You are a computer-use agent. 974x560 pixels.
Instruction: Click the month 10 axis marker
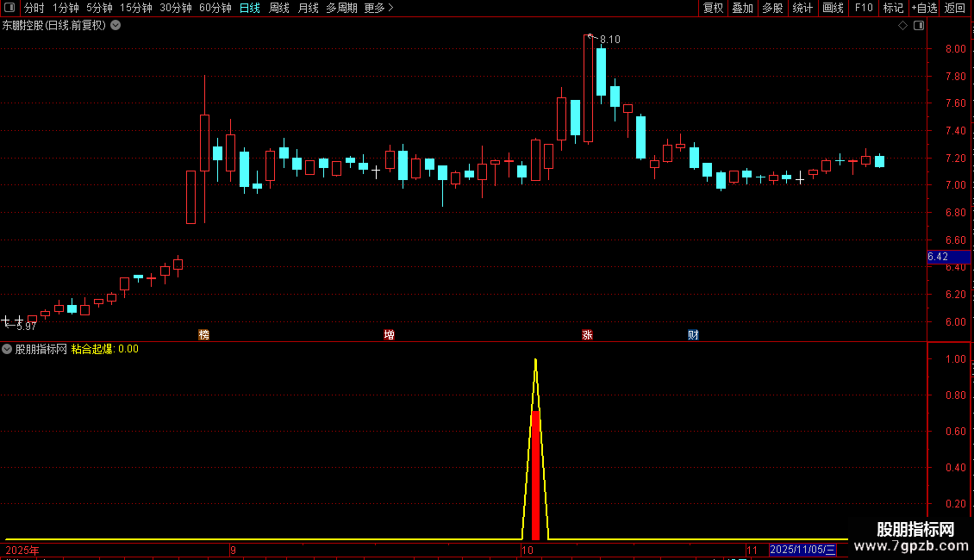coord(528,550)
